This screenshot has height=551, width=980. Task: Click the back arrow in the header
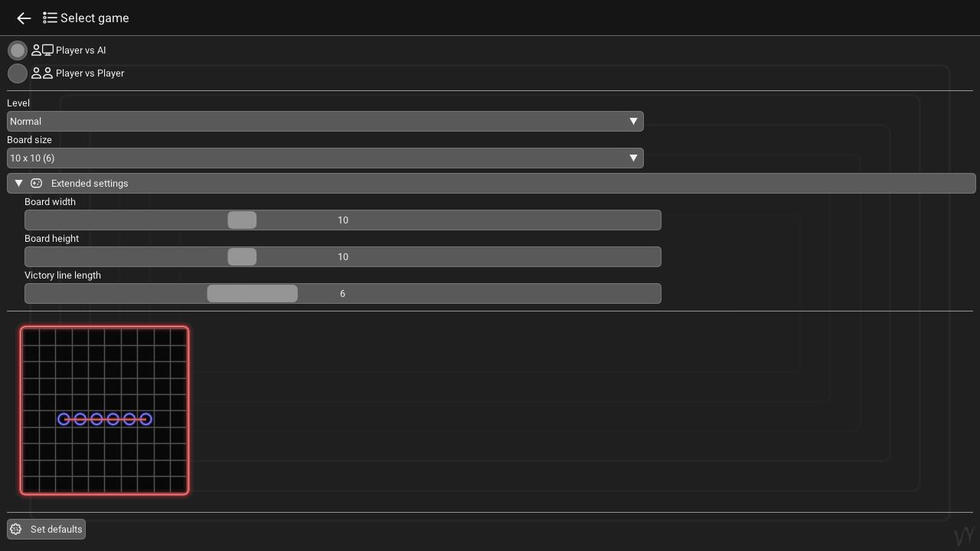pos(23,18)
